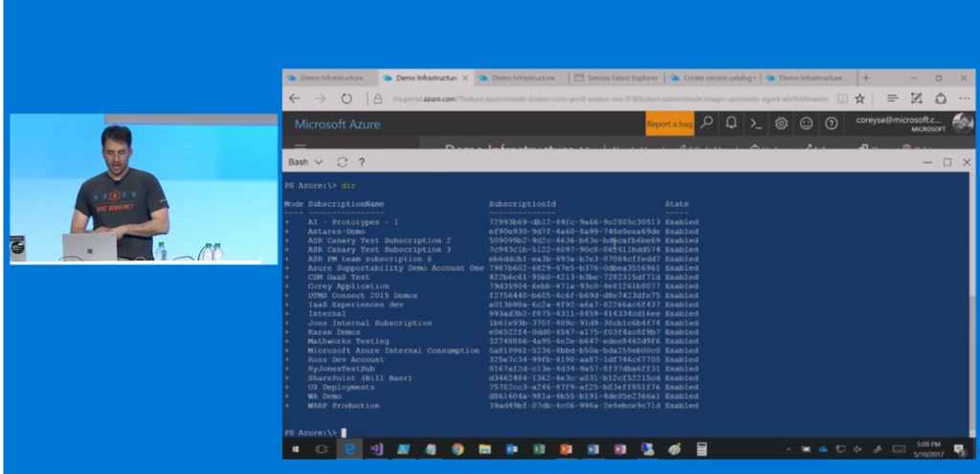This screenshot has width=980, height=474.
Task: Click 'Mathworks Testing' subscription name
Action: click(348, 342)
